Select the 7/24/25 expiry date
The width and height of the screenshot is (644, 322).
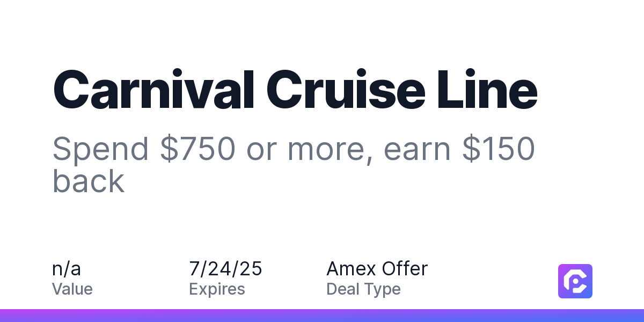coord(225,268)
